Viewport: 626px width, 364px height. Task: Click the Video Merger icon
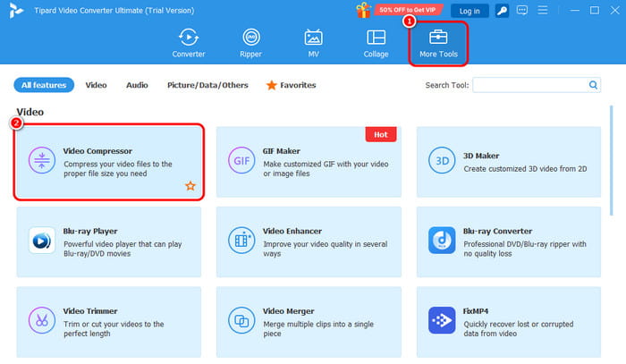pyautogui.click(x=241, y=320)
